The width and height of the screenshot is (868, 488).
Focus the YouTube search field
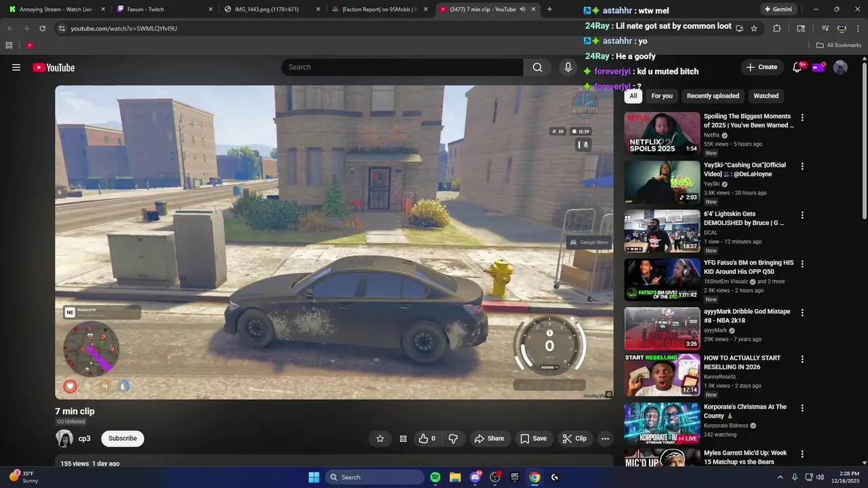(402, 67)
